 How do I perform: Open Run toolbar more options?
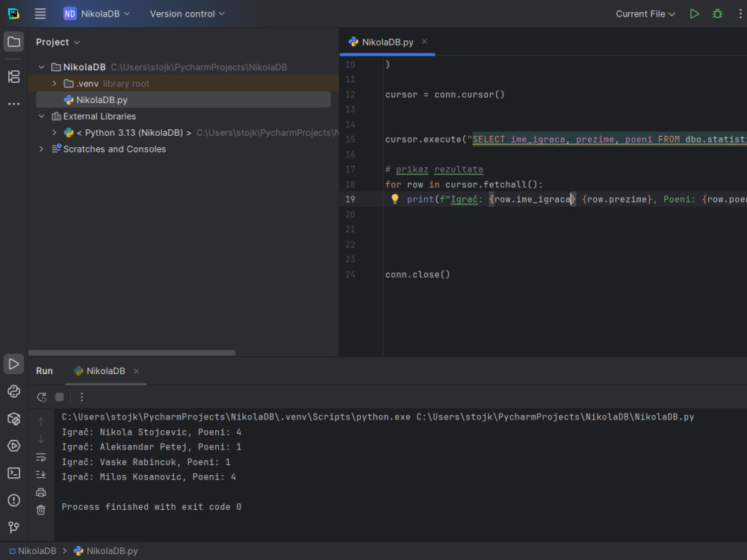82,396
